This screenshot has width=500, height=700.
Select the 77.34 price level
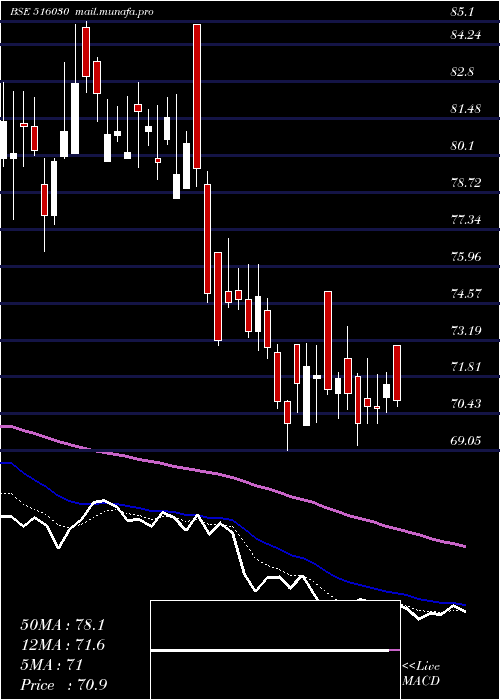click(466, 220)
